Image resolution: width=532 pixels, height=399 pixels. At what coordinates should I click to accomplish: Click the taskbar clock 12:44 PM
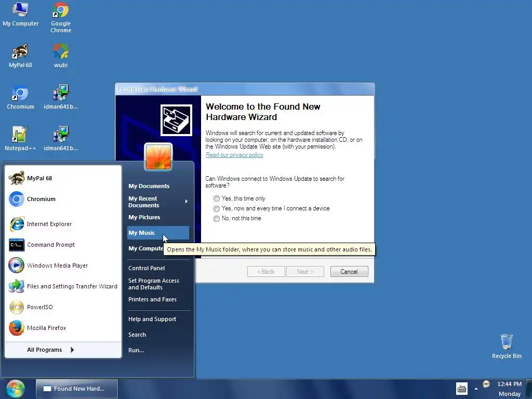pyautogui.click(x=509, y=384)
